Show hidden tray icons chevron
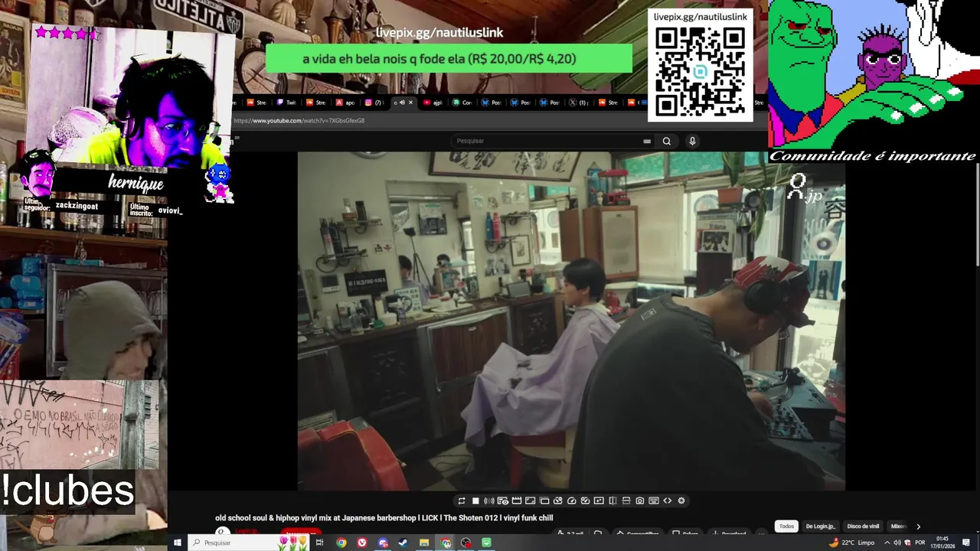Image resolution: width=980 pixels, height=551 pixels. [888, 543]
